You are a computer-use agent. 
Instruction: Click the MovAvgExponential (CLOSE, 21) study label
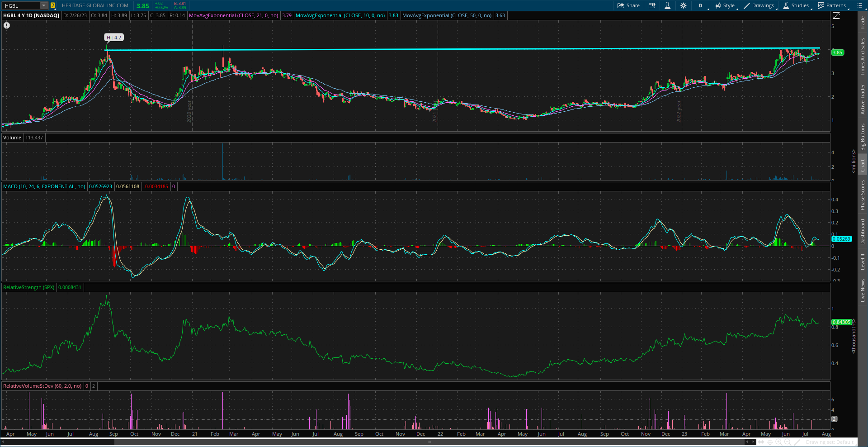click(x=233, y=15)
